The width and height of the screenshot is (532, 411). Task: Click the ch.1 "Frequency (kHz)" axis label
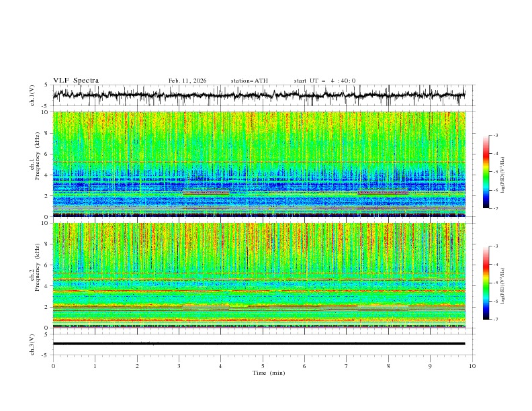(x=38, y=156)
